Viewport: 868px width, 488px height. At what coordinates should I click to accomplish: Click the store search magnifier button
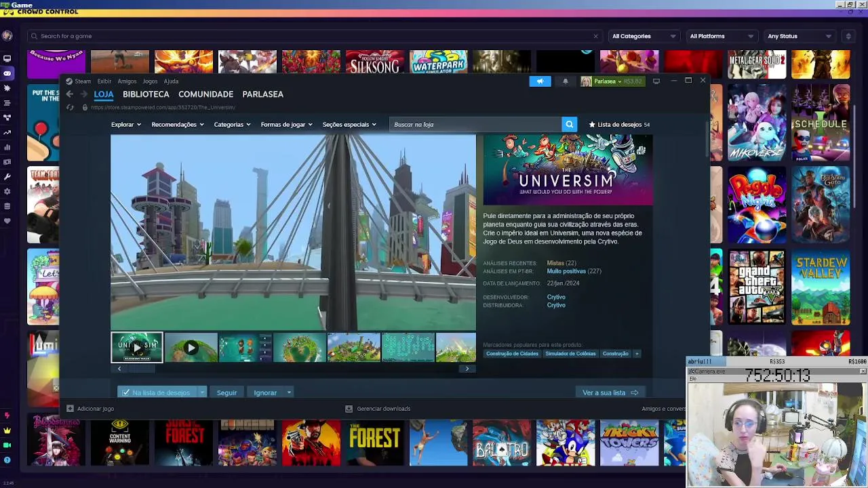(x=570, y=124)
